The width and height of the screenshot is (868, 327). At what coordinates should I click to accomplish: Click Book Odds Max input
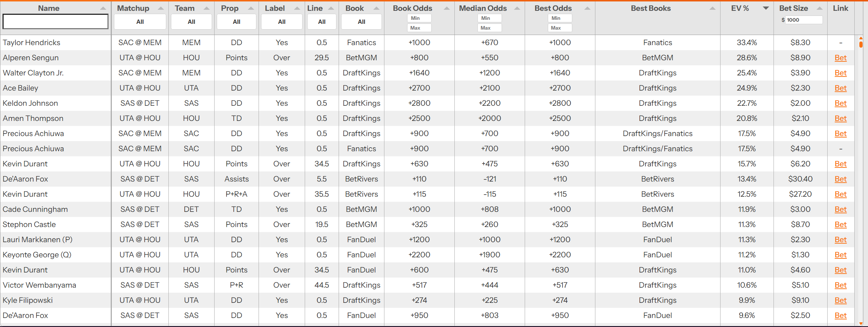[x=419, y=28]
